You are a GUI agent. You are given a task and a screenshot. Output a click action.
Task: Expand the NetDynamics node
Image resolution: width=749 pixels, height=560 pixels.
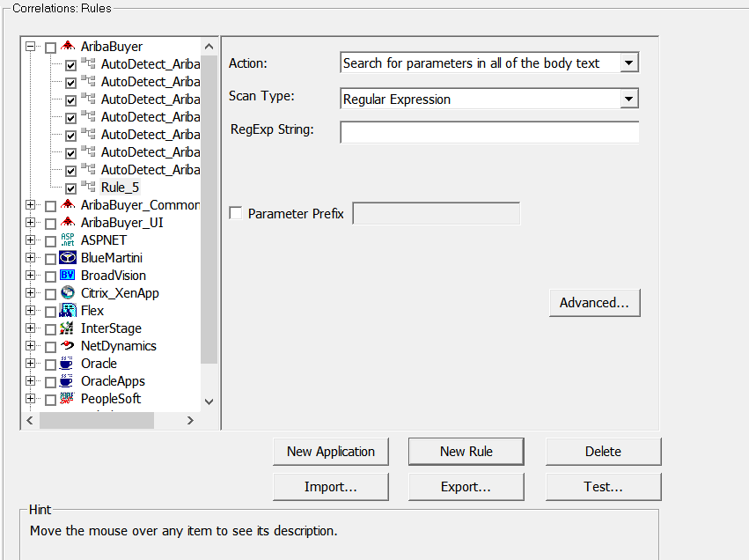[x=31, y=345]
